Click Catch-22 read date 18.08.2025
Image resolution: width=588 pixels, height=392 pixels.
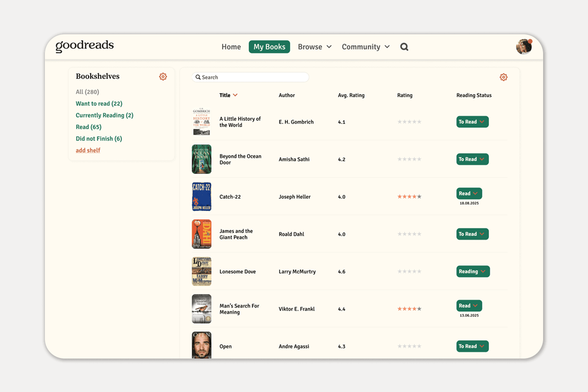469,203
